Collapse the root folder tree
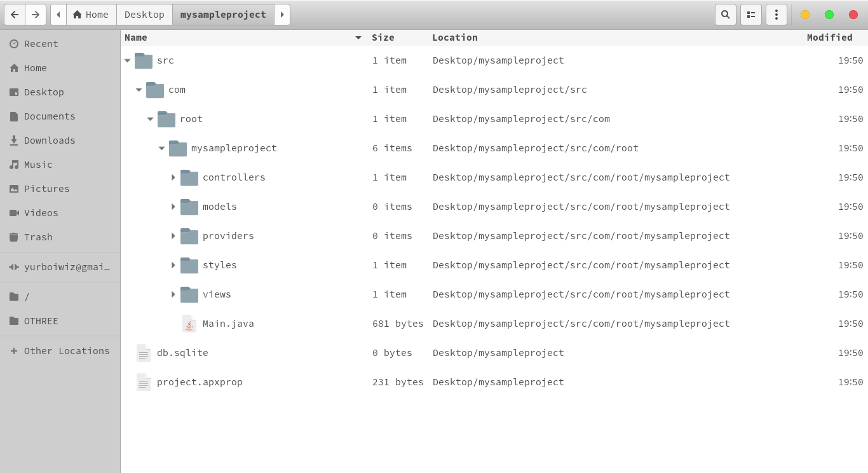The height and width of the screenshot is (473, 868). pyautogui.click(x=151, y=119)
